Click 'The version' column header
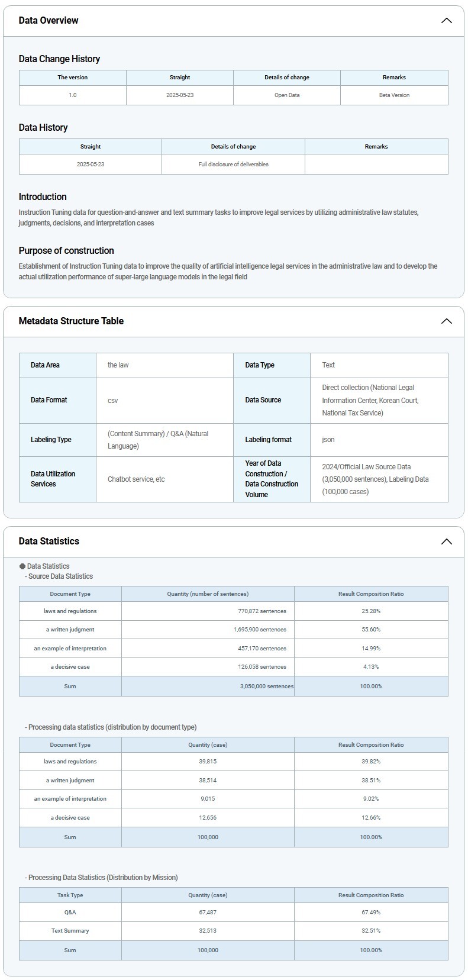Screen dimensions: 468x980 (72, 78)
